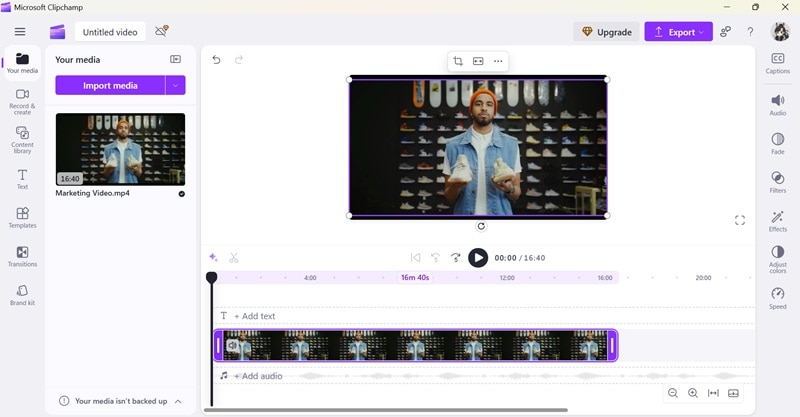The height and width of the screenshot is (417, 800).
Task: Open the Fade panel
Action: pos(778,143)
